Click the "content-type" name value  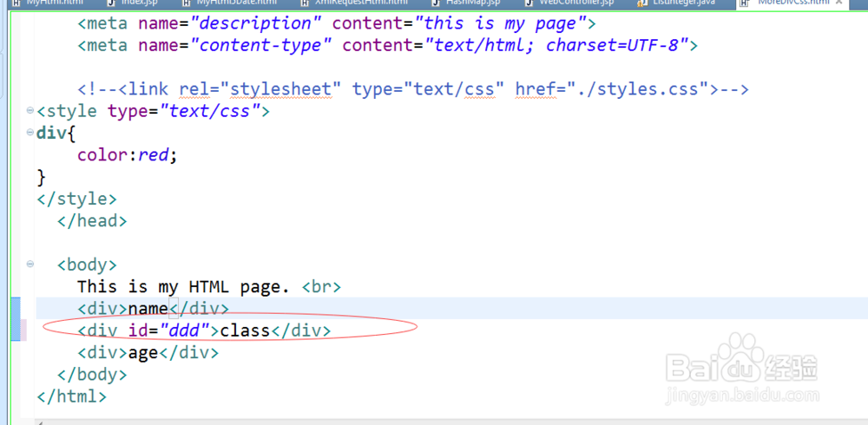[260, 45]
